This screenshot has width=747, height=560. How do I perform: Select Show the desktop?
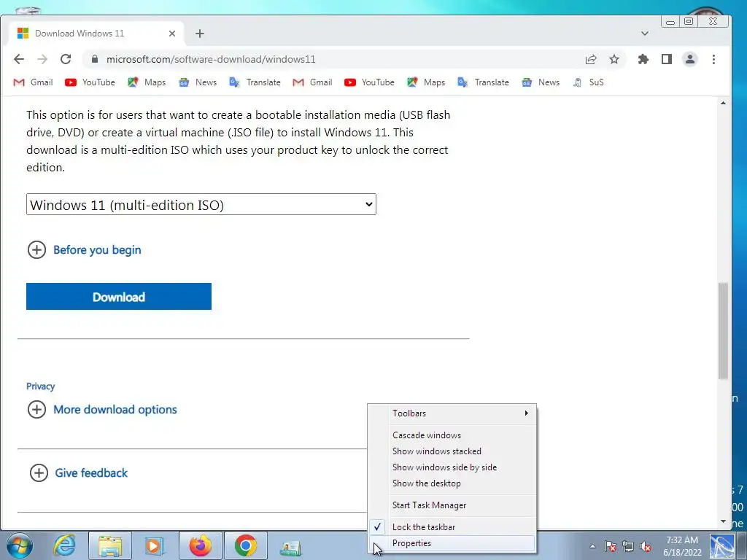(452, 483)
